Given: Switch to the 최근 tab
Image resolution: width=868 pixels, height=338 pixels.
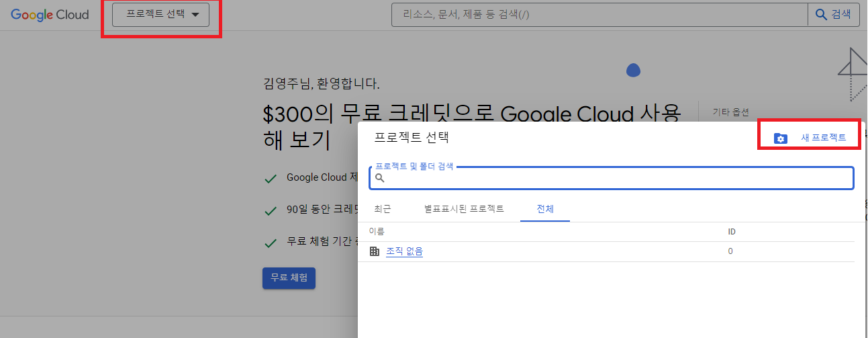Looking at the screenshot, I should tap(382, 208).
